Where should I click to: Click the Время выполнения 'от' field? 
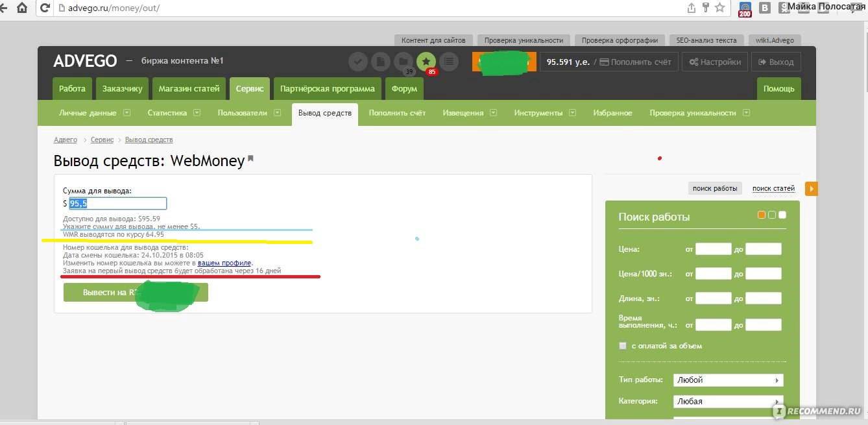pos(714,324)
